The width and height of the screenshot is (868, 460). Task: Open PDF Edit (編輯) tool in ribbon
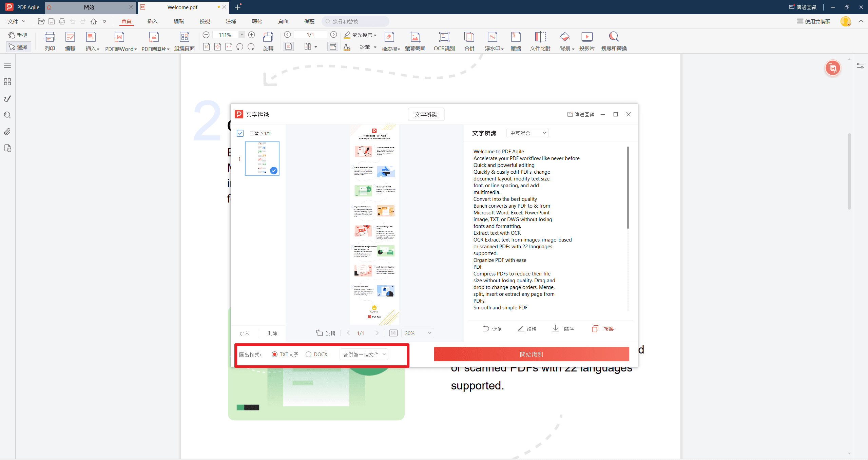pyautogui.click(x=70, y=41)
